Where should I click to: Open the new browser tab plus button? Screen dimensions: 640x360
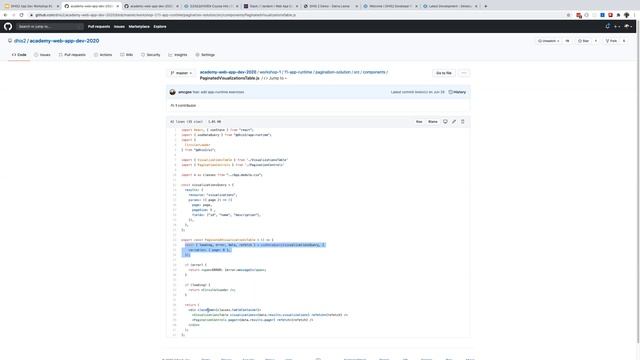[x=485, y=6]
